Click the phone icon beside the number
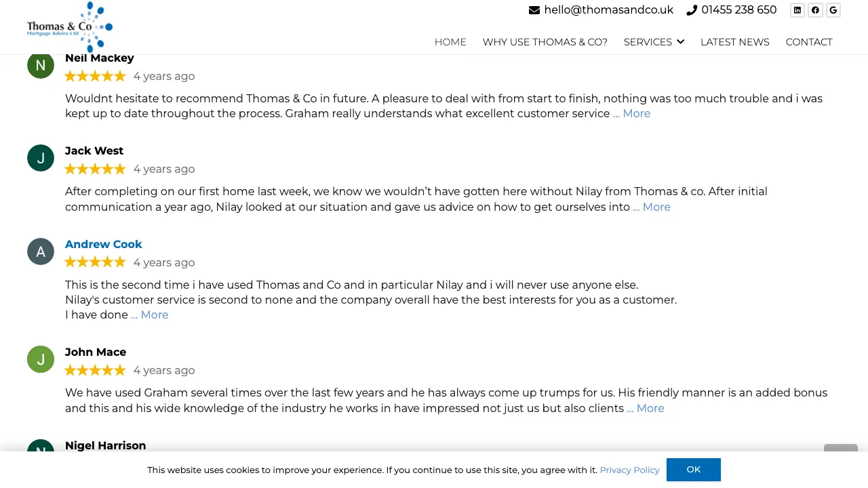The width and height of the screenshot is (868, 488). tap(692, 10)
